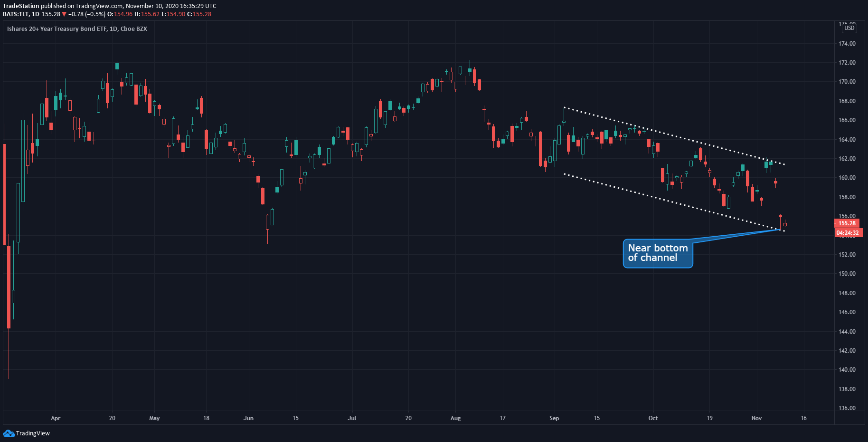Click the May date label on time axis
Image resolution: width=868 pixels, height=442 pixels.
154,418
